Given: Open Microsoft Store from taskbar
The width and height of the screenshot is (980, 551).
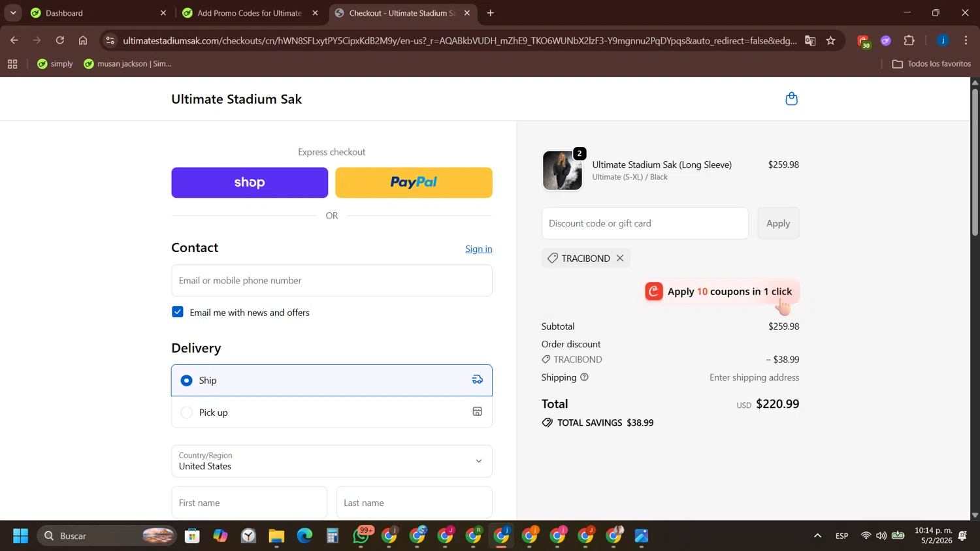Looking at the screenshot, I should click(192, 536).
